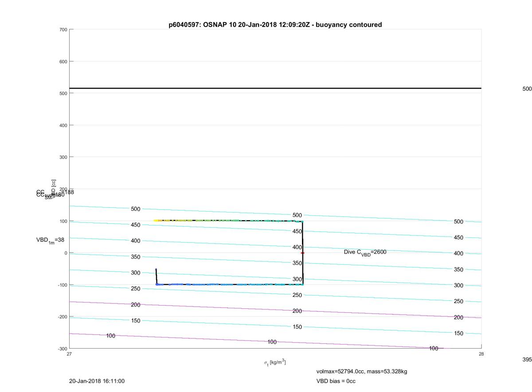Select the y-axis tick label 700
The width and height of the screenshot is (532, 392).
click(x=63, y=30)
